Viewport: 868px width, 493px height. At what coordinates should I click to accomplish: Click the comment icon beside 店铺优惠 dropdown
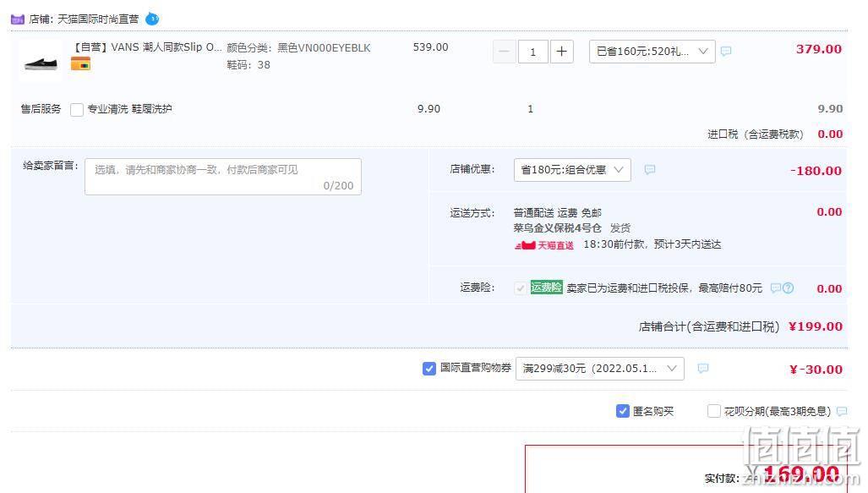[650, 169]
